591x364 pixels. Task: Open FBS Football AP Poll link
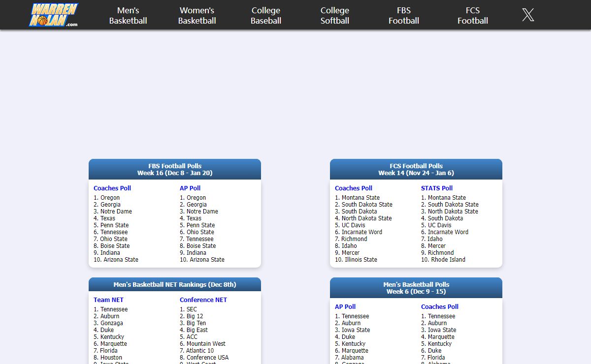tap(190, 188)
